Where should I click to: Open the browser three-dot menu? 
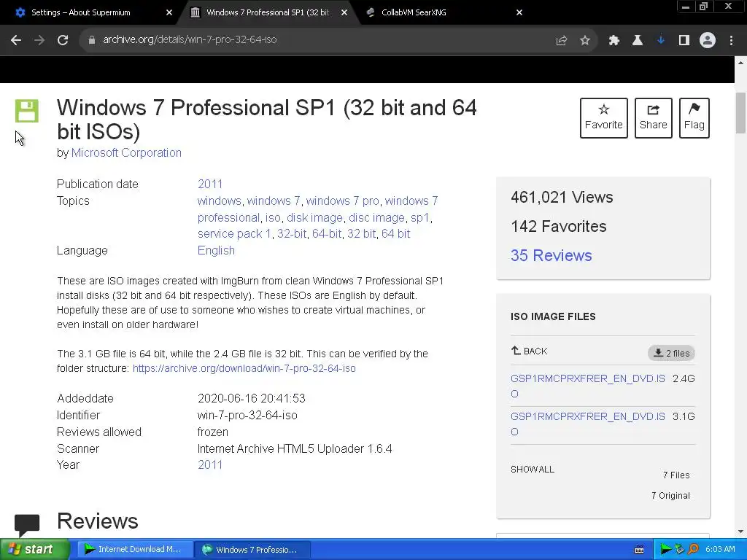(731, 41)
